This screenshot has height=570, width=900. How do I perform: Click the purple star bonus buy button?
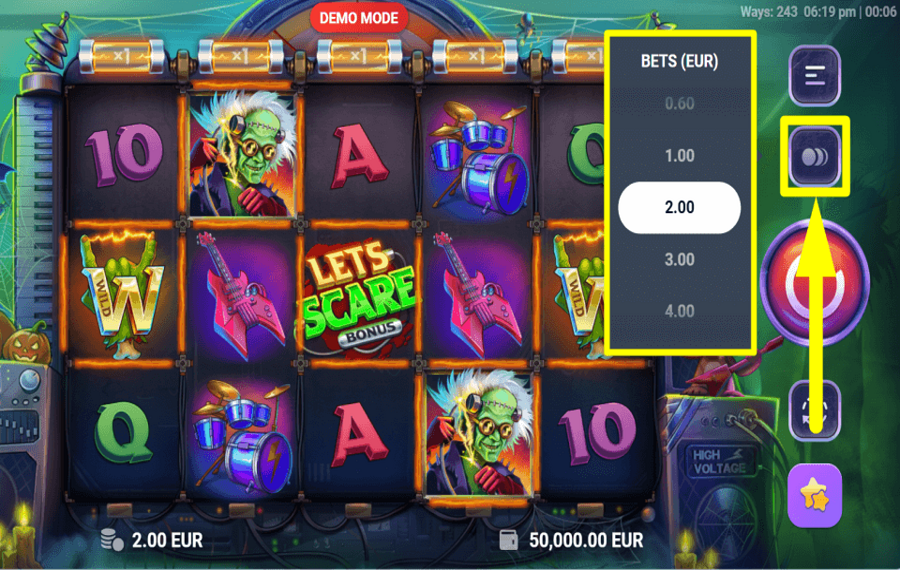coord(814,496)
